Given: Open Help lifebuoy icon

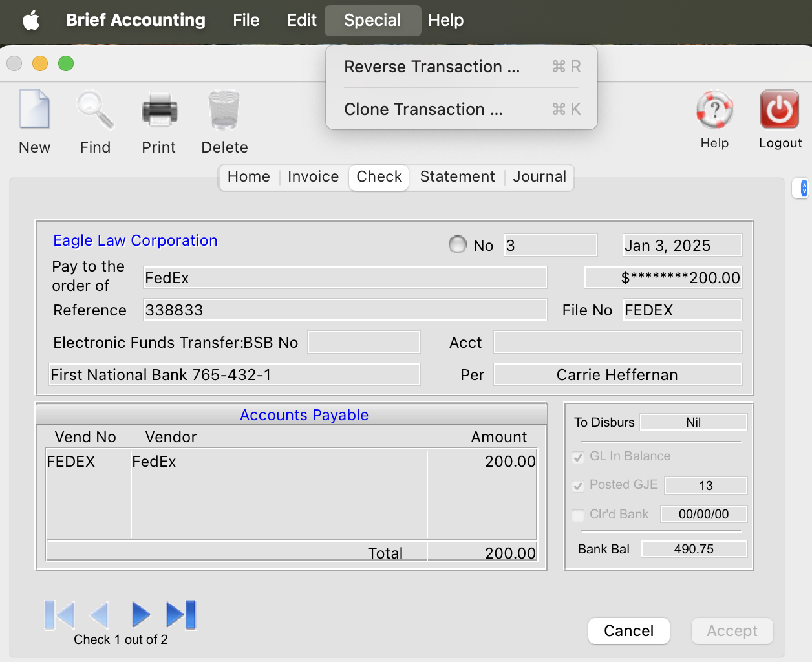Looking at the screenshot, I should point(714,109).
